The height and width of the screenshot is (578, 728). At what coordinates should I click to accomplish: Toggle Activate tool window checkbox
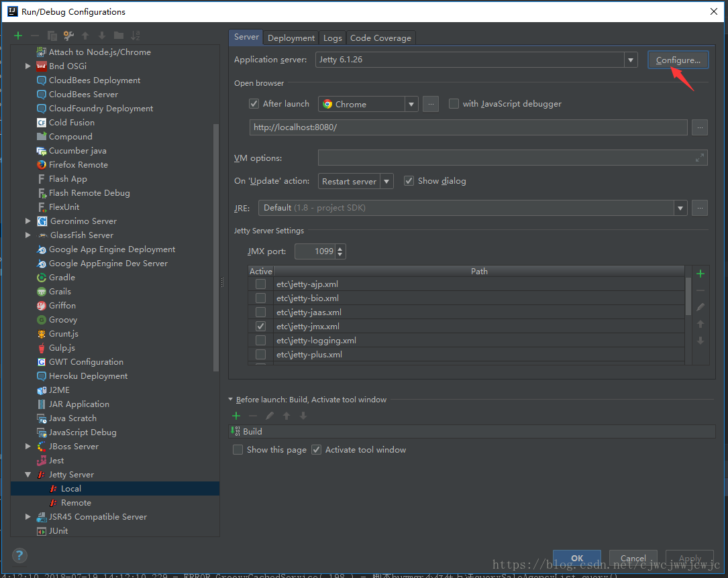(316, 449)
